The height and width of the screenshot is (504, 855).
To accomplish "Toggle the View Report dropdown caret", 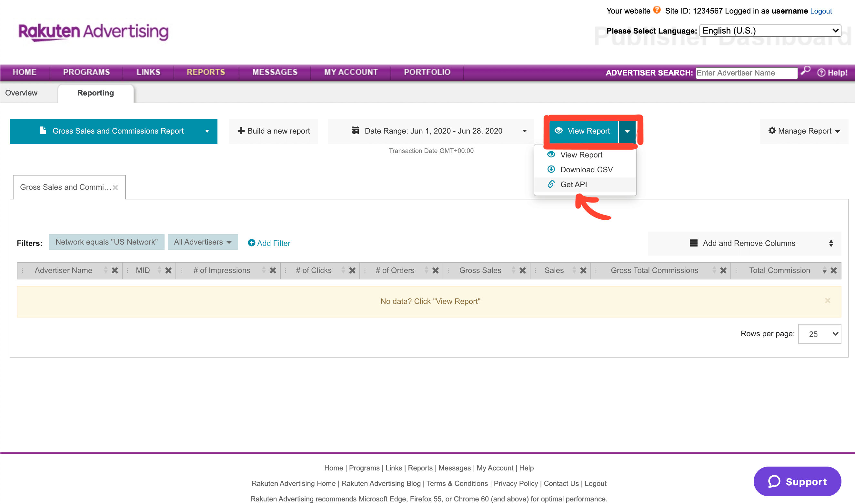I will pos(627,131).
